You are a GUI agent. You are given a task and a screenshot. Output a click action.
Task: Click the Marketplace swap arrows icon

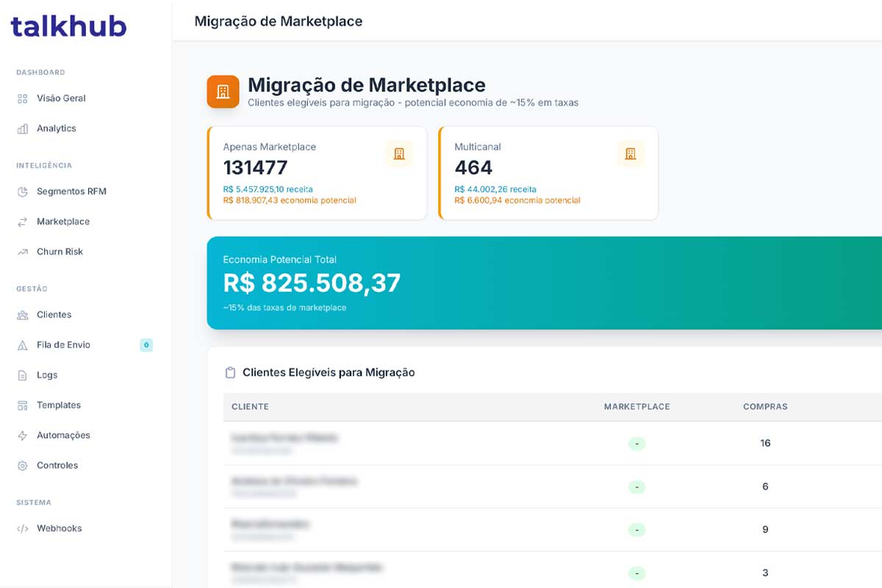click(22, 222)
